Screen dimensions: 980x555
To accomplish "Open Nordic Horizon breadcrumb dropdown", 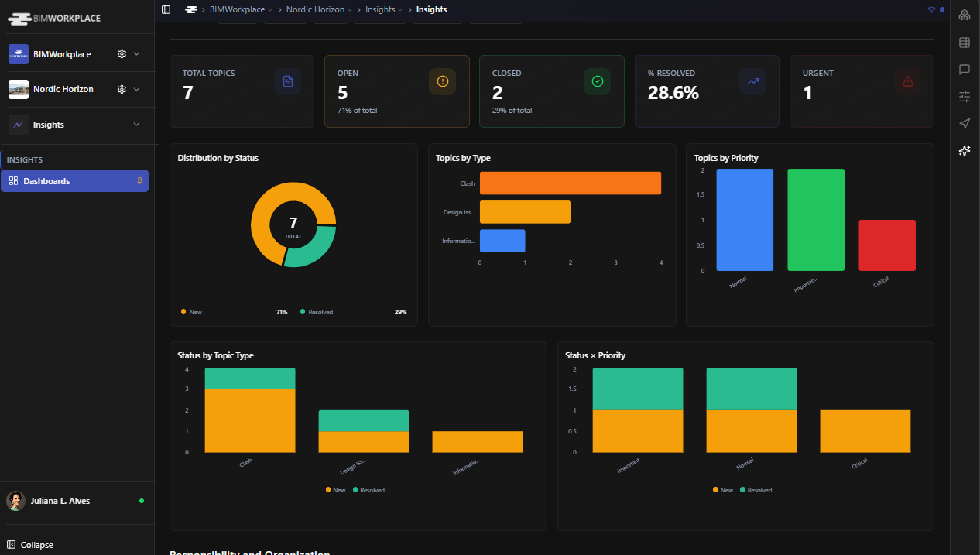I will tap(319, 9).
